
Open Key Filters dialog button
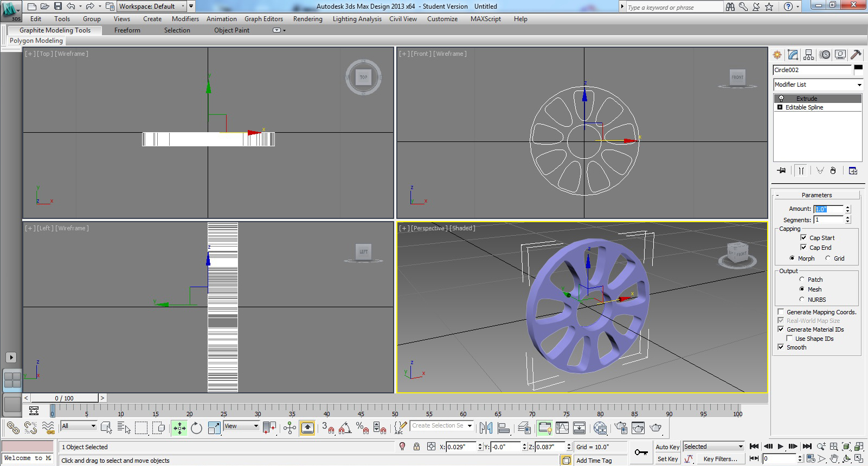[720, 459]
